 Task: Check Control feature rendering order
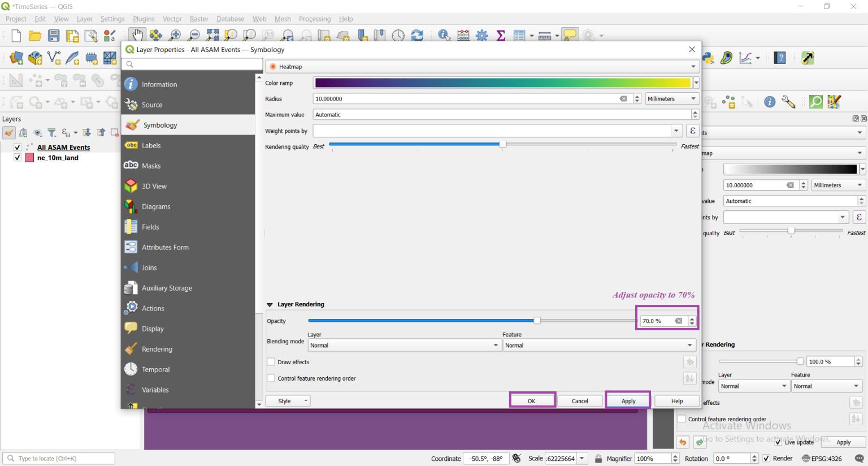271,378
